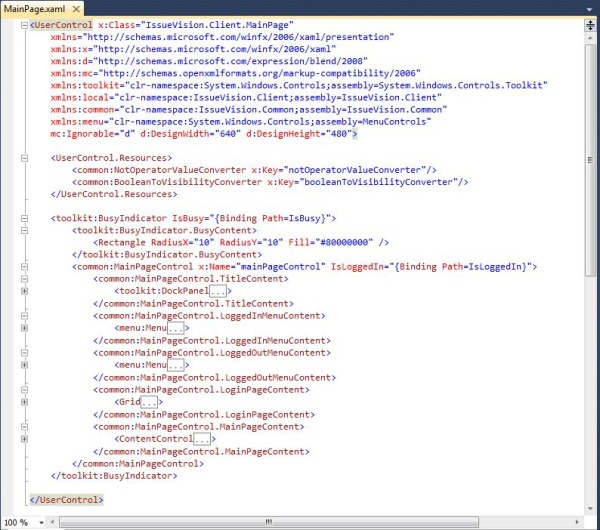The width and height of the screenshot is (600, 530).
Task: Collapse the MainPageControl.TitleContent block
Action: click(x=24, y=279)
